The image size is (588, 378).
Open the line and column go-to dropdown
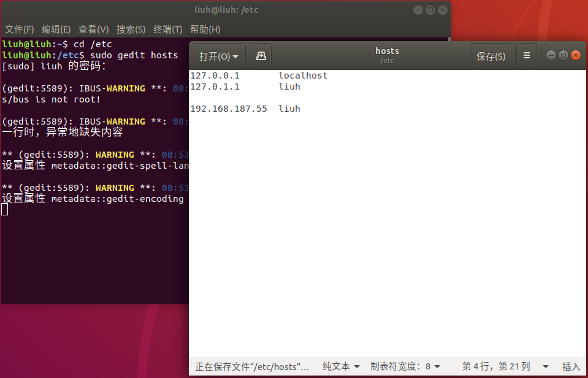coord(494,366)
